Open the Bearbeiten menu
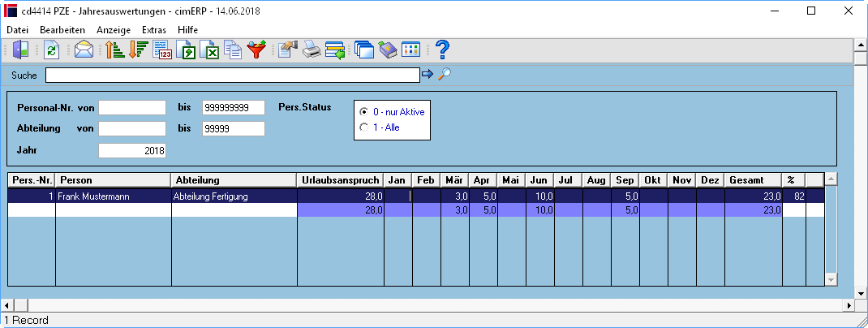 [x=62, y=30]
